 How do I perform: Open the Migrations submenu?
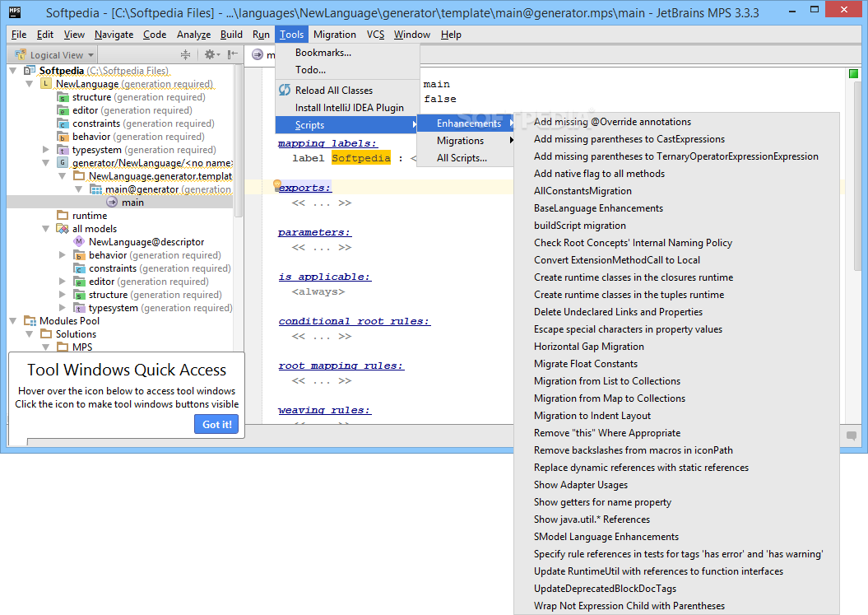tap(465, 141)
